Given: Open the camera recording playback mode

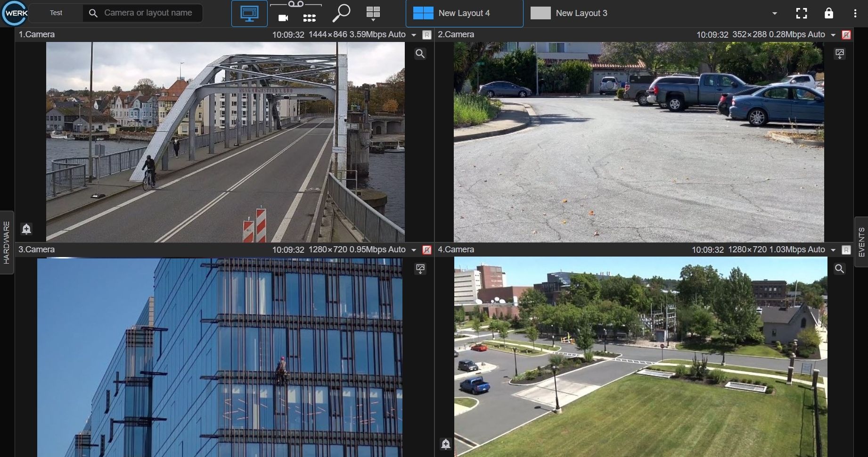Looking at the screenshot, I should click(283, 18).
